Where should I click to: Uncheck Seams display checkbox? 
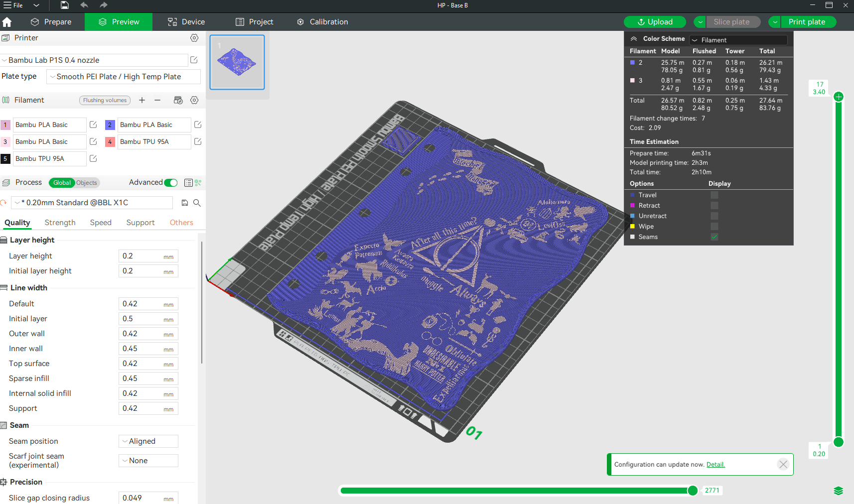[714, 237]
